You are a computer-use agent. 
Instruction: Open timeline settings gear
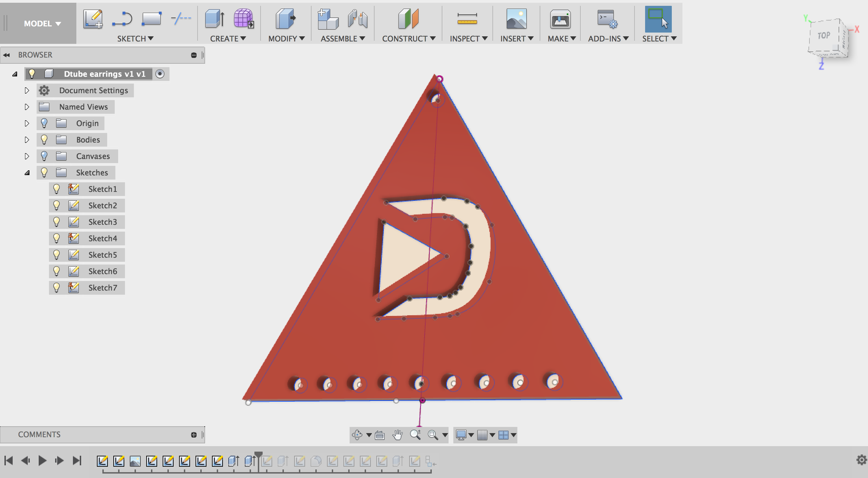[x=861, y=459]
